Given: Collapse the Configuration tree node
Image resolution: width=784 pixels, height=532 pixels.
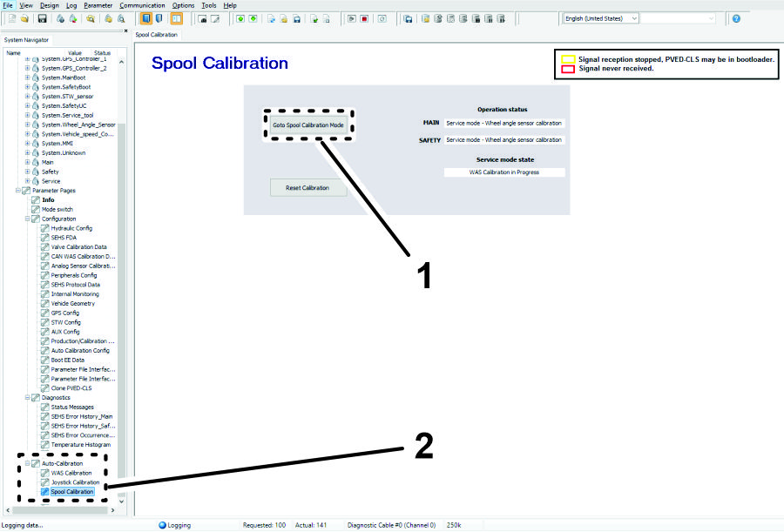Looking at the screenshot, I should 27,219.
